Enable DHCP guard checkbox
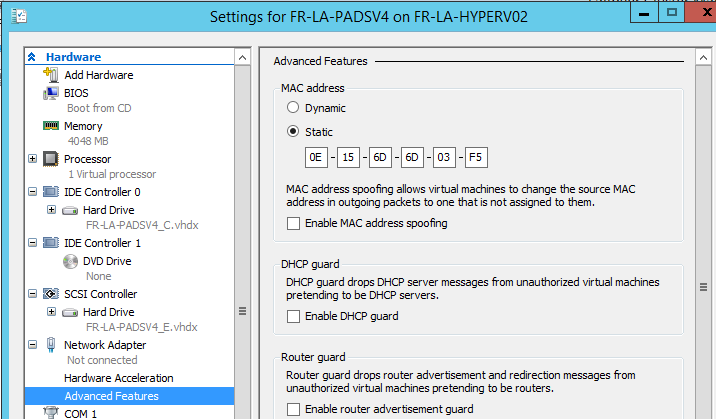This screenshot has height=419, width=716. point(293,316)
